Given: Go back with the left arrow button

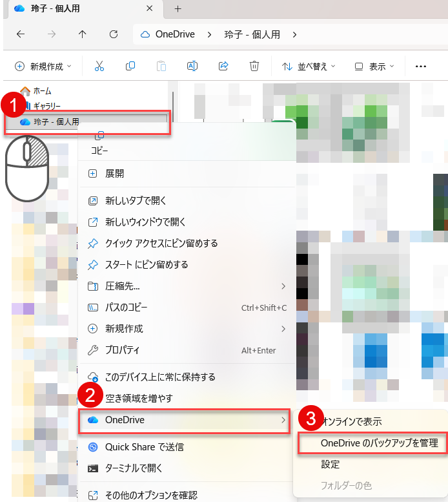Looking at the screenshot, I should (21, 34).
